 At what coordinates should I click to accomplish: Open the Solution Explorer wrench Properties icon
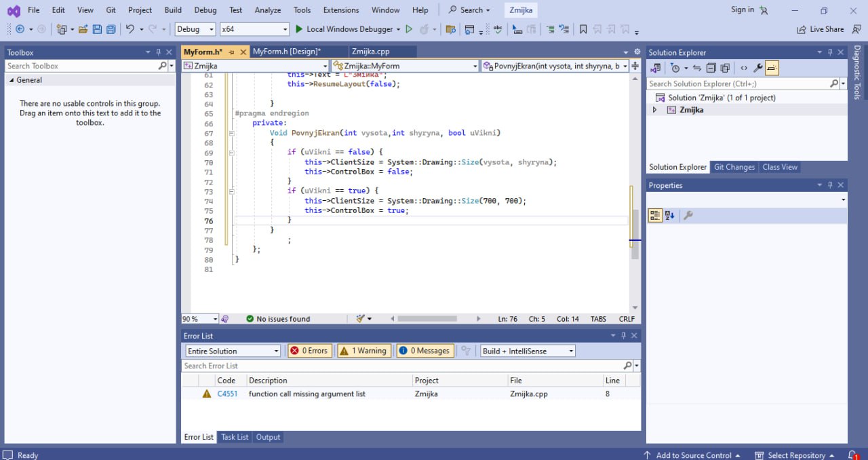pos(758,68)
